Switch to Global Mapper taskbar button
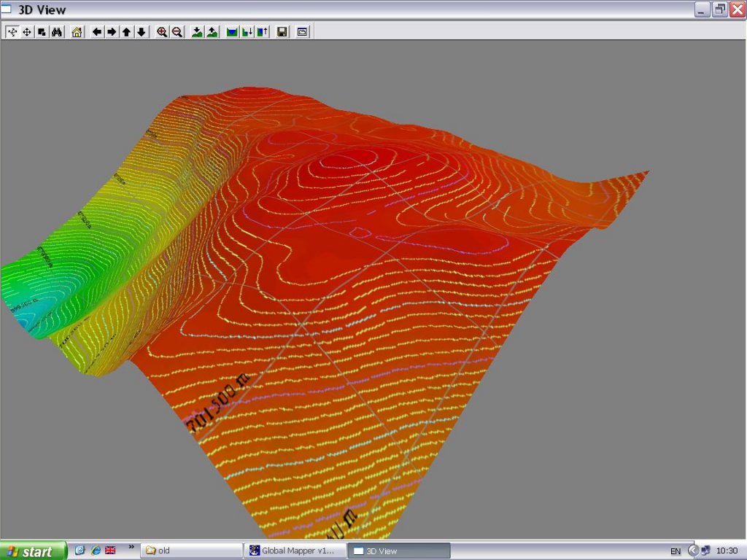Viewport: 747px width, 560px height. point(294,551)
